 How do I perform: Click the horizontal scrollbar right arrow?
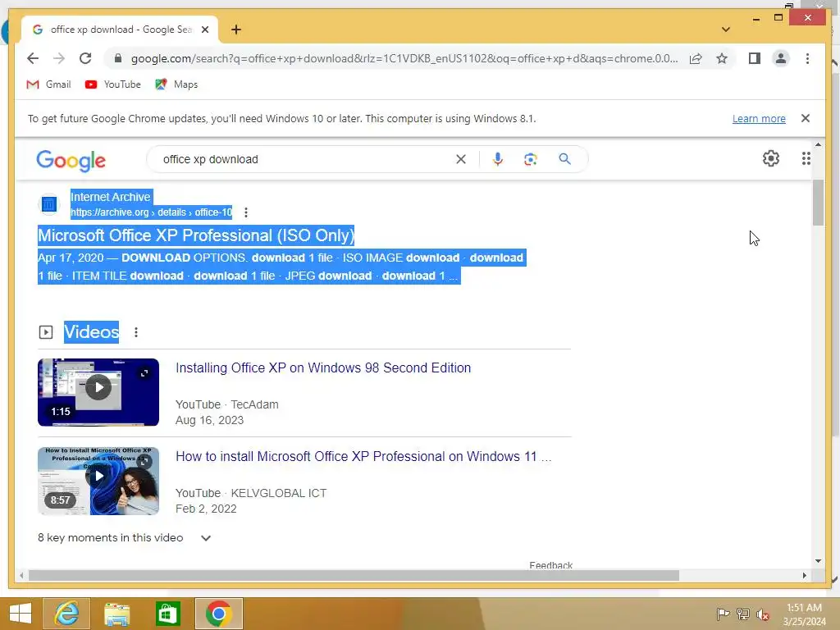tap(804, 575)
